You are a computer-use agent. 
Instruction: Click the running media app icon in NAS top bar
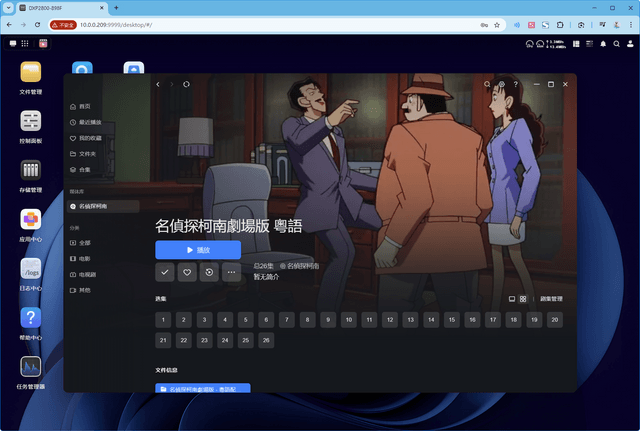point(43,44)
